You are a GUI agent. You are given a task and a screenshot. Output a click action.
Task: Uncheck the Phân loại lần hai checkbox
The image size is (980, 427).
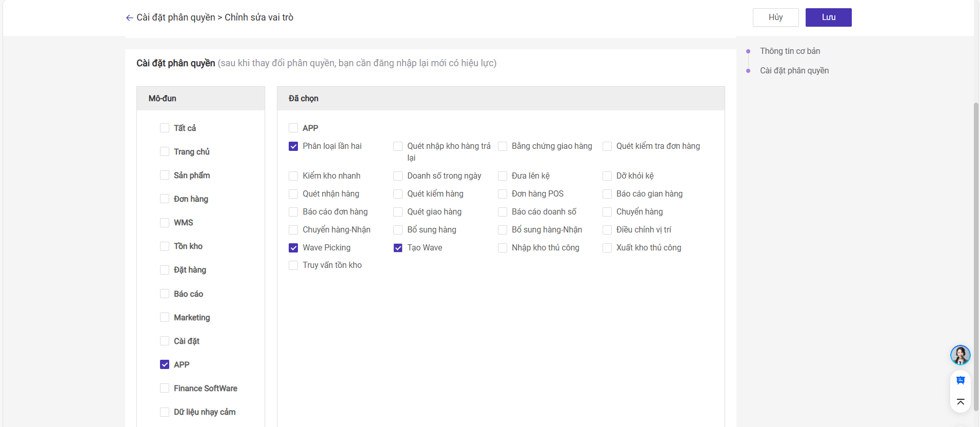(x=293, y=146)
